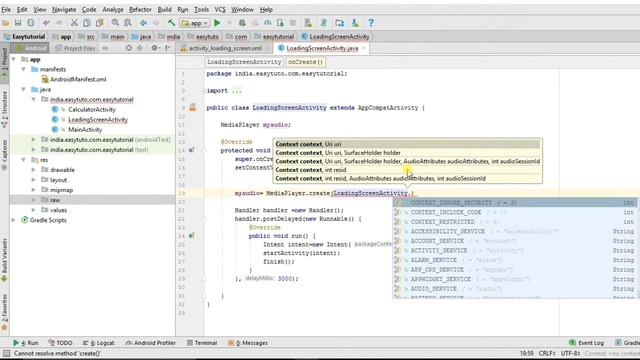The height and width of the screenshot is (360, 640).
Task: Open the SDK Manager icon
Action: pos(355,23)
